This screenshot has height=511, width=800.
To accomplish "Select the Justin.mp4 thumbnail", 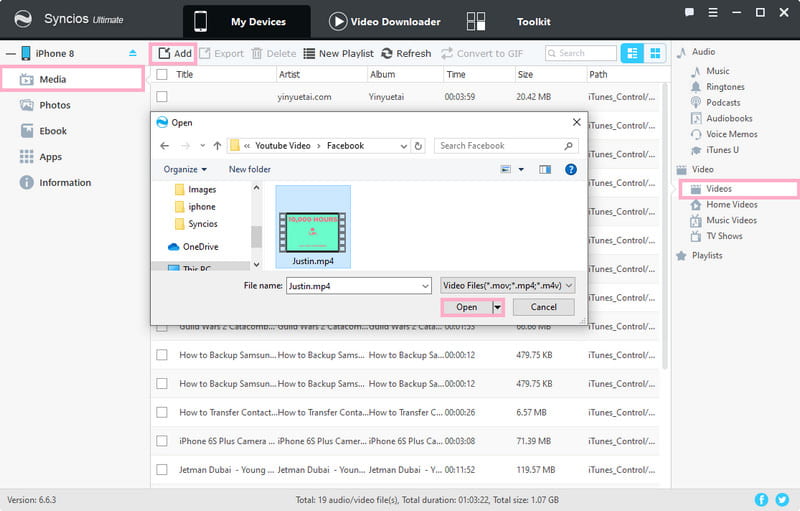I will click(313, 226).
